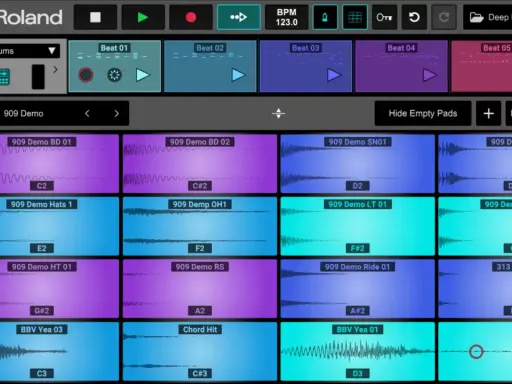512x384 pixels.
Task: Go to previous kit with left chevron
Action: (87, 114)
